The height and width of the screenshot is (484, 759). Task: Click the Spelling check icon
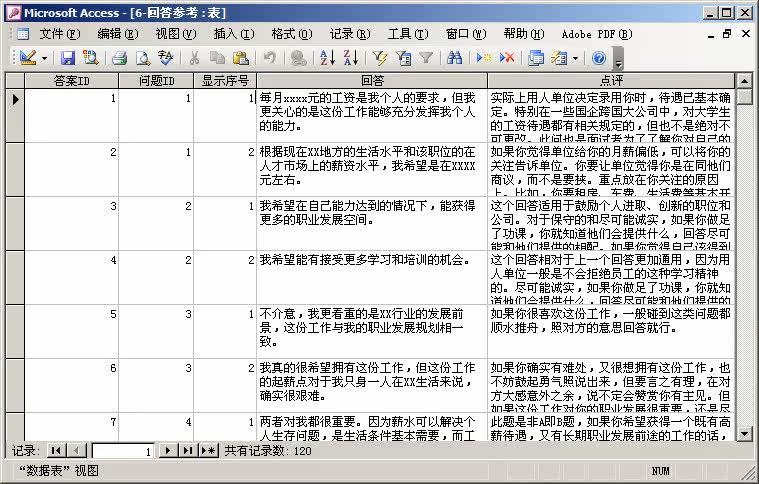tap(166, 59)
